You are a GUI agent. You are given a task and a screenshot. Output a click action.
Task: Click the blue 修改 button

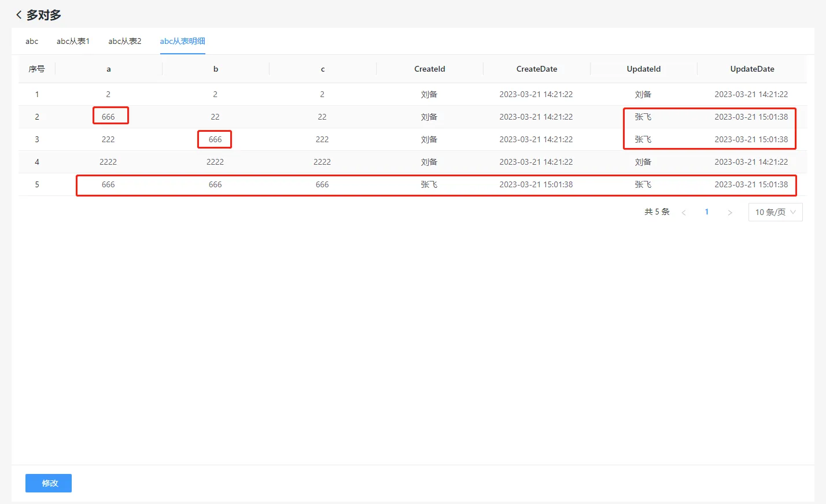(49, 483)
